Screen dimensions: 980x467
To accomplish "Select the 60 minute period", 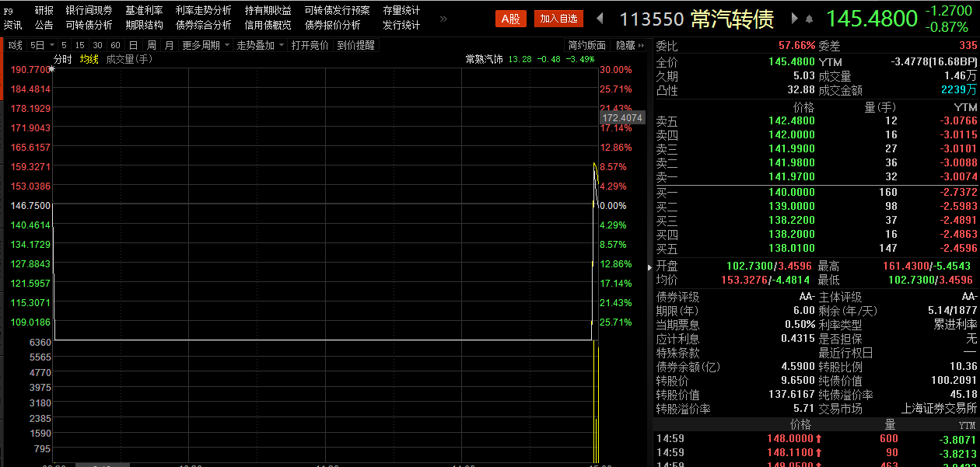I will 115,45.
